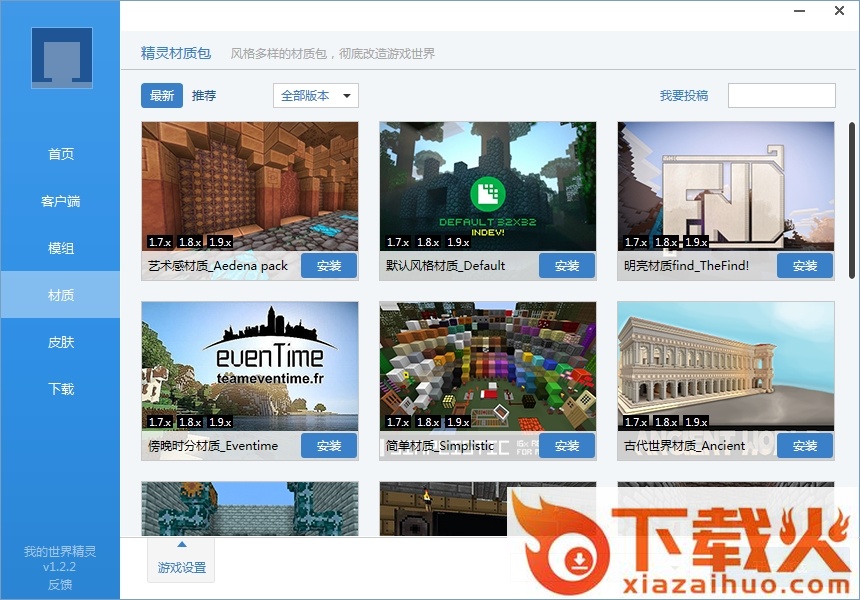Minimize the application window
The width and height of the screenshot is (860, 600).
click(800, 11)
